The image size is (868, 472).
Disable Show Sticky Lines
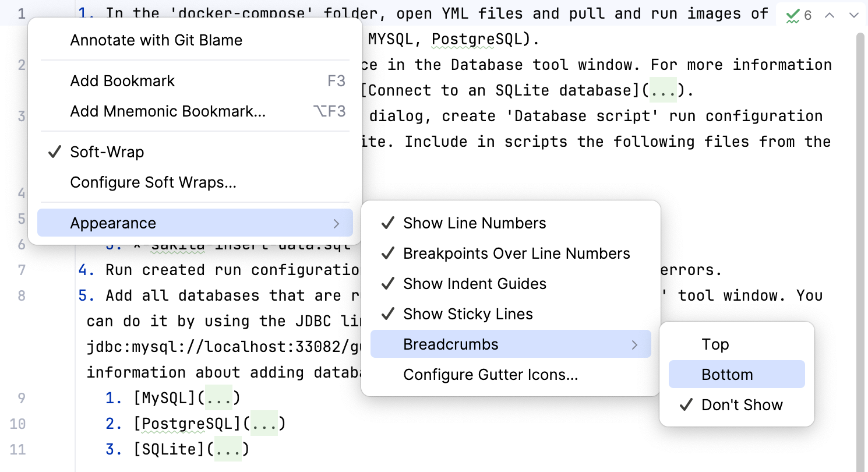coord(468,314)
